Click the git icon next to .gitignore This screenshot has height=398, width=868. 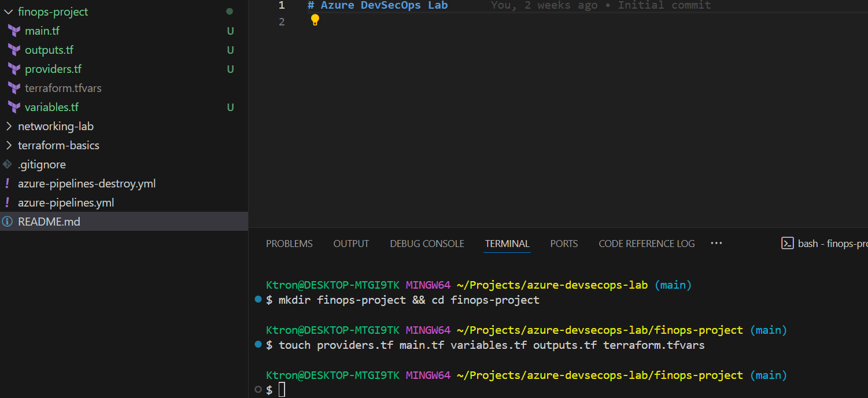tap(7, 164)
